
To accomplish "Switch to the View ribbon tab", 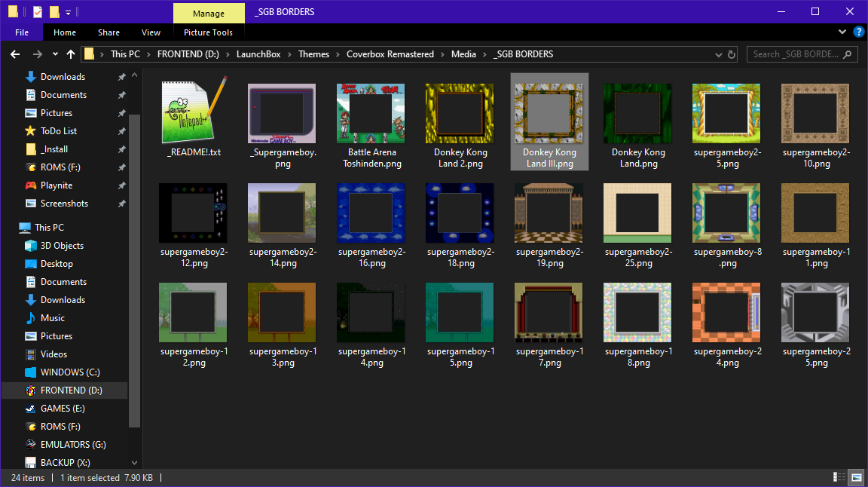I will pos(151,32).
